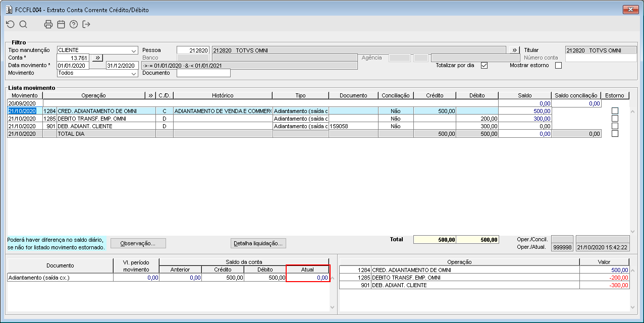This screenshot has width=644, height=323.
Task: Open help via question mark icon
Action: 74,24
